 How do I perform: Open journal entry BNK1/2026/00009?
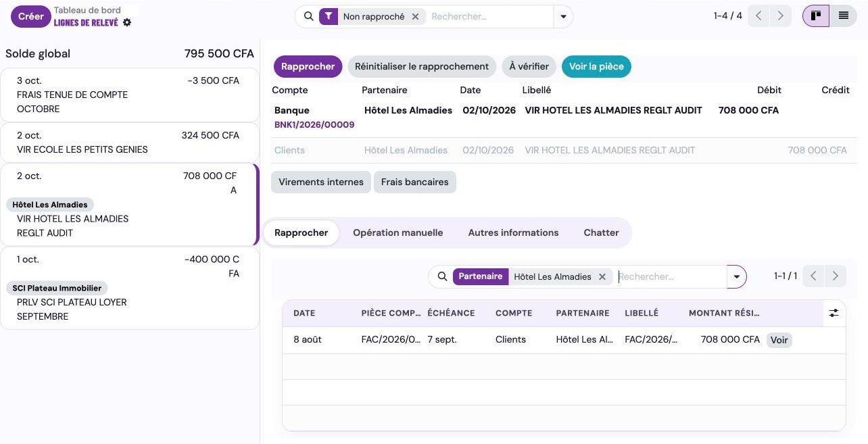point(314,124)
